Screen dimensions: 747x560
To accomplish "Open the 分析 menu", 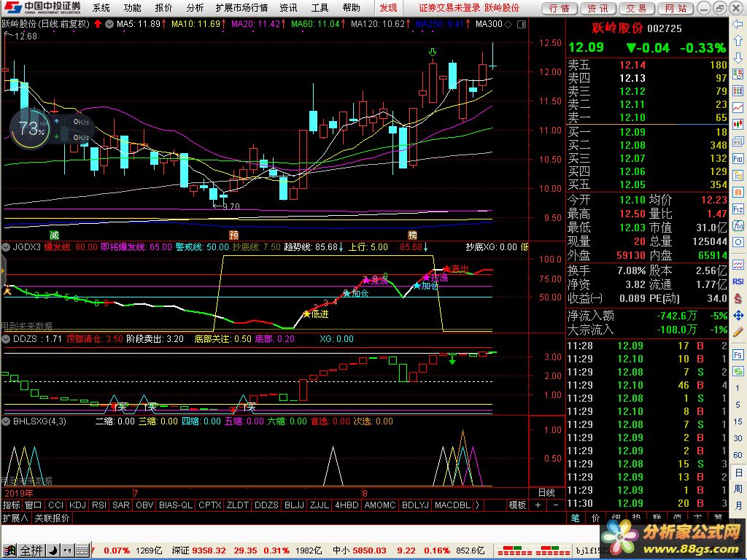I will (x=195, y=7).
